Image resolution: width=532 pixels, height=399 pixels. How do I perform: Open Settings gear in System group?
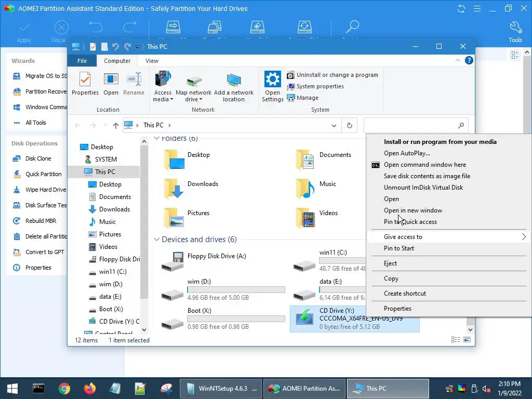point(272,86)
